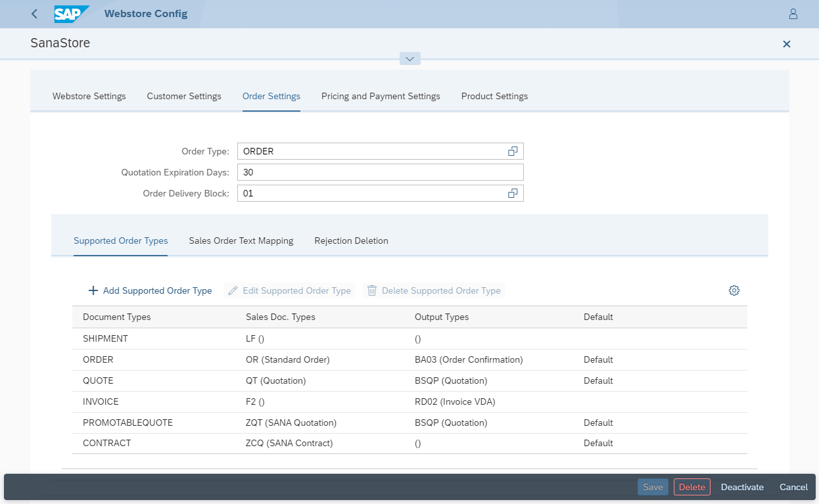This screenshot has width=819, height=504.
Task: Select the INVOICE row
Action: point(410,401)
